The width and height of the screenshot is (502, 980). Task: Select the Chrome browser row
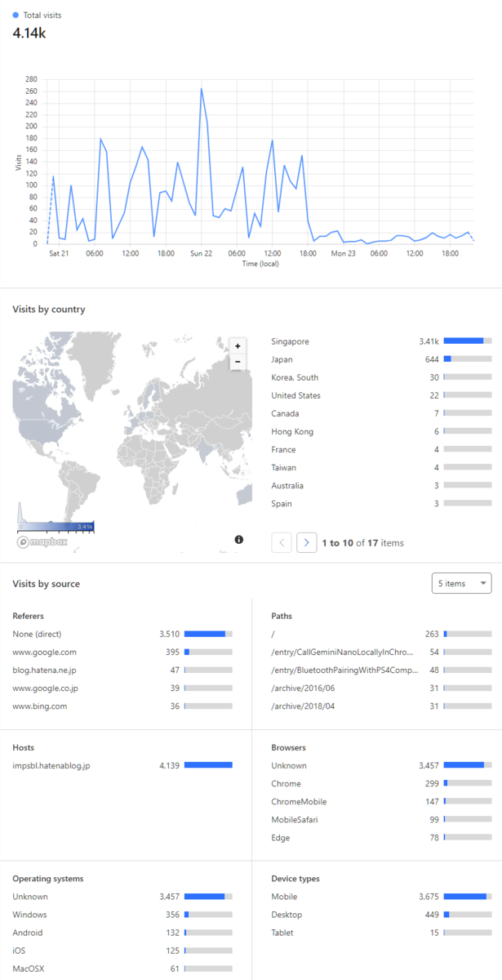pos(381,783)
